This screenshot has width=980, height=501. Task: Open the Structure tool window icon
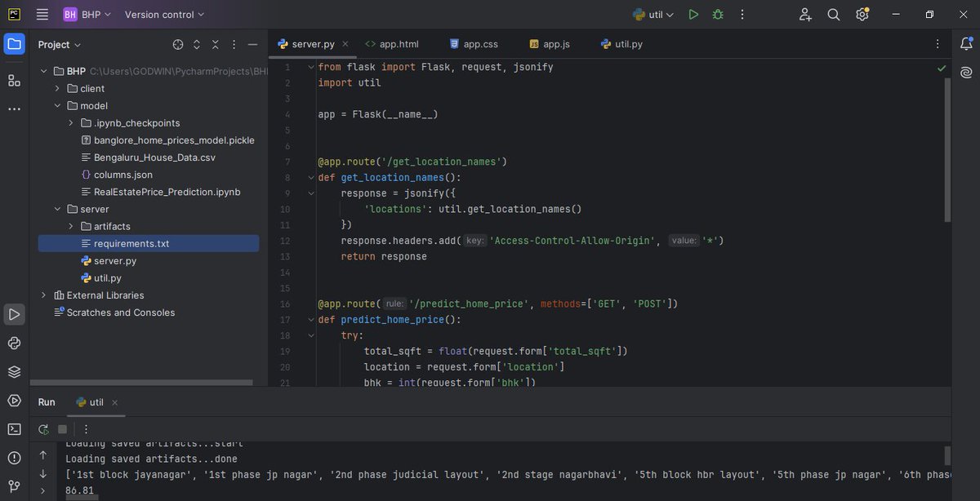coord(14,80)
